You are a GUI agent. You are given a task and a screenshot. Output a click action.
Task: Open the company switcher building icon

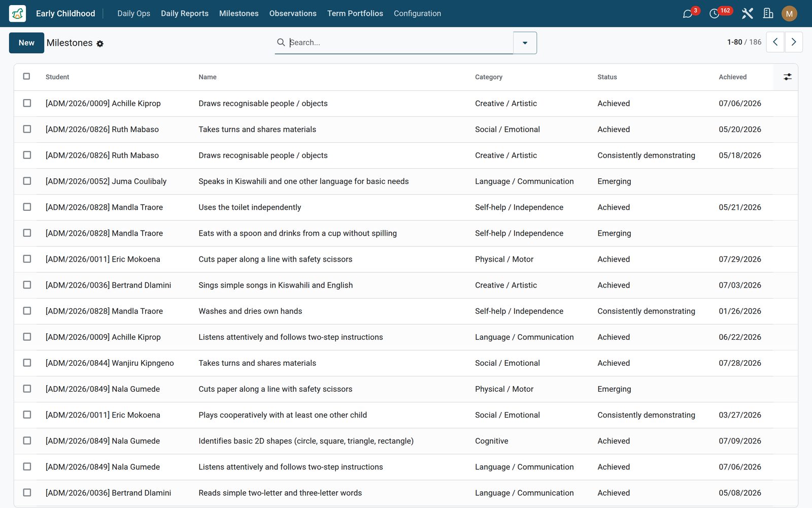pyautogui.click(x=768, y=14)
